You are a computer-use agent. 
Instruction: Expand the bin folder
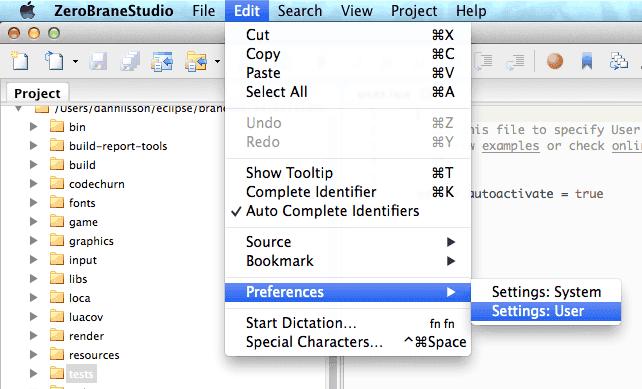pos(34,127)
